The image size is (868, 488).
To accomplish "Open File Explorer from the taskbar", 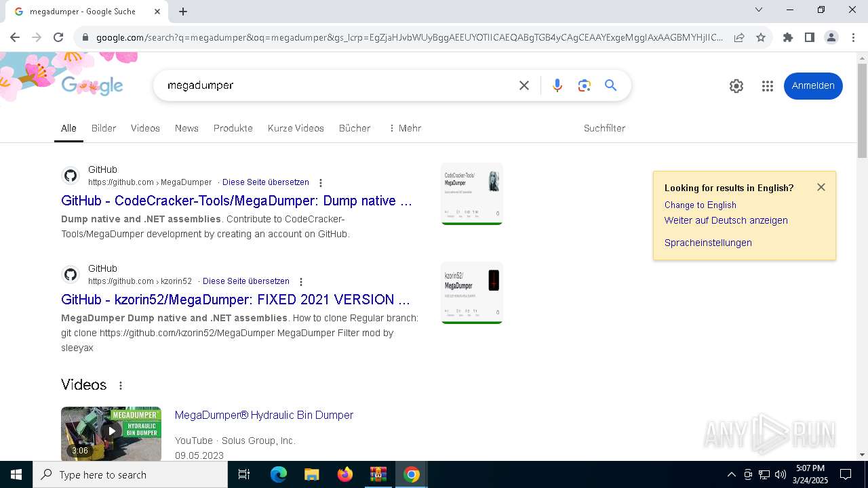I will tap(311, 474).
